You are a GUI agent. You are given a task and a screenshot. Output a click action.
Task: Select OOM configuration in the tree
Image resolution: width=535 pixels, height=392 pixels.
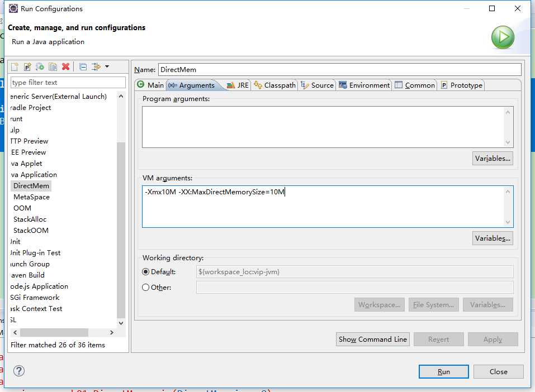22,208
